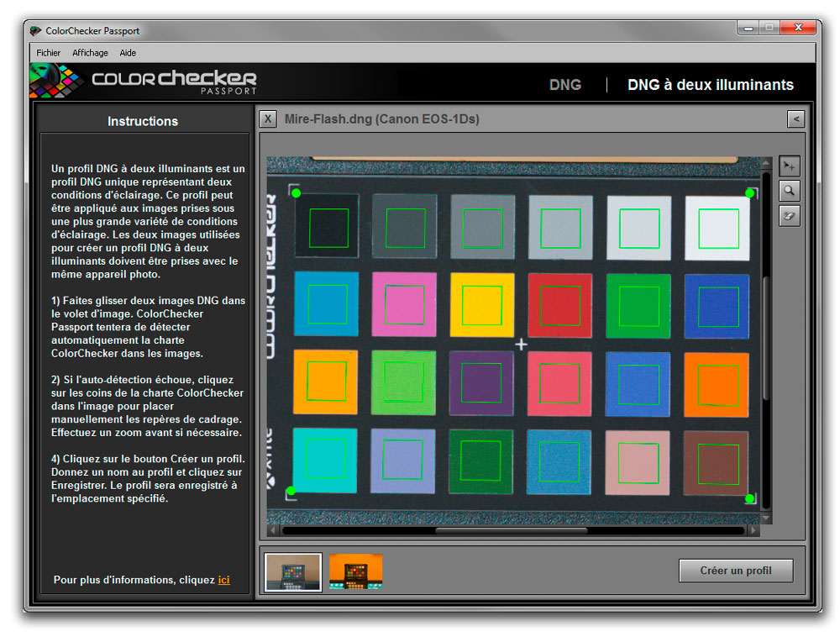Click the pink magenta color patch

click(x=404, y=304)
